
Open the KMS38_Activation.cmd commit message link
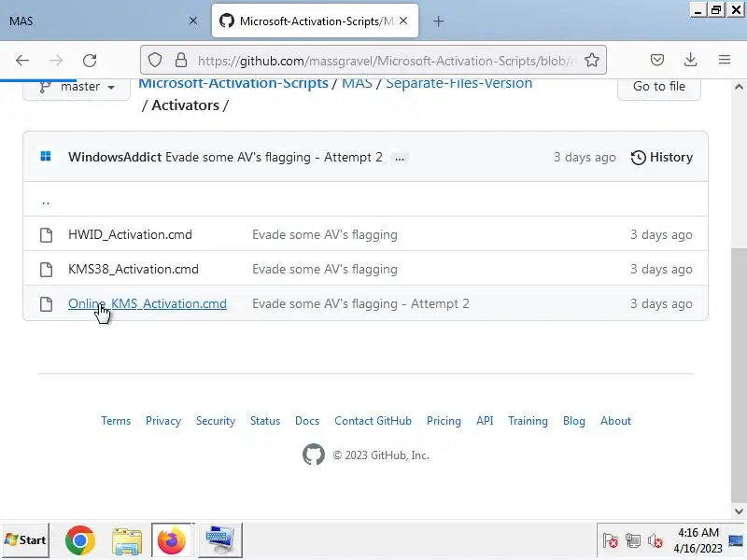(x=325, y=269)
